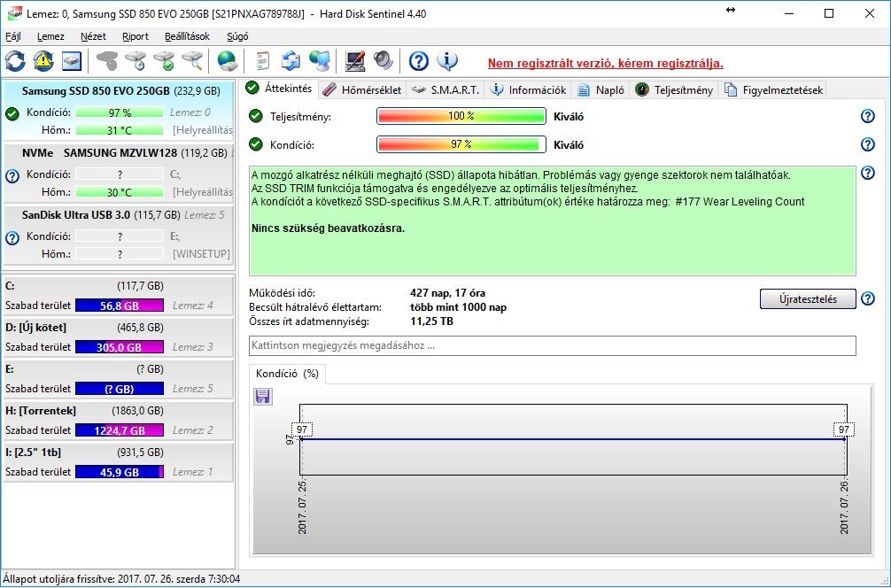Click the question mark help toolbar icon

click(418, 61)
